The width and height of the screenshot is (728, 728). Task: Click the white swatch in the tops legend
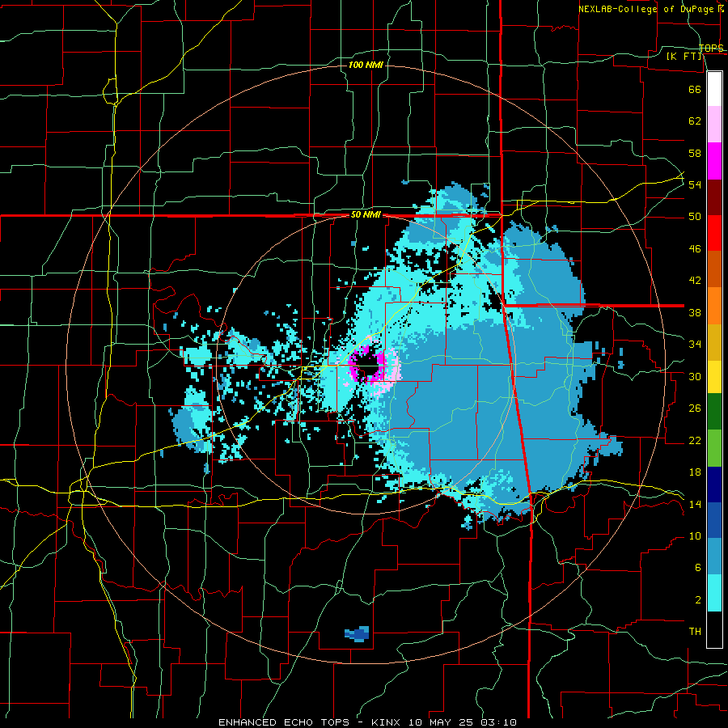pyautogui.click(x=714, y=89)
